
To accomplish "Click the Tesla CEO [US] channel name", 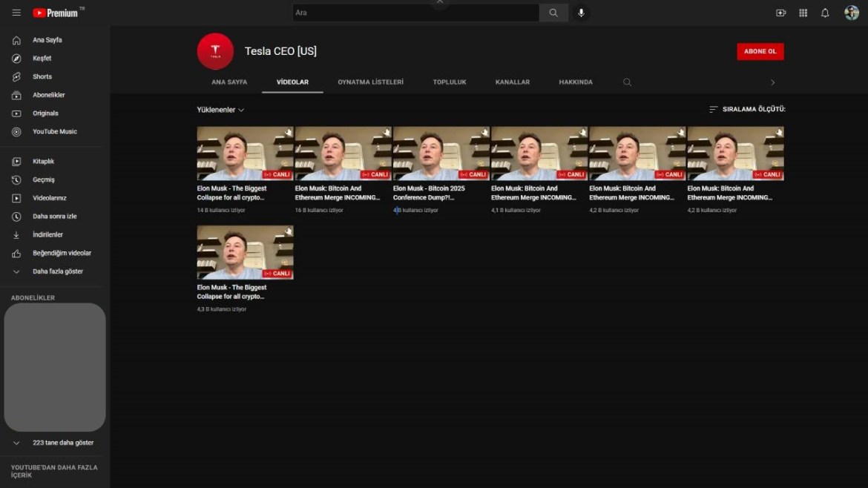I will (280, 51).
